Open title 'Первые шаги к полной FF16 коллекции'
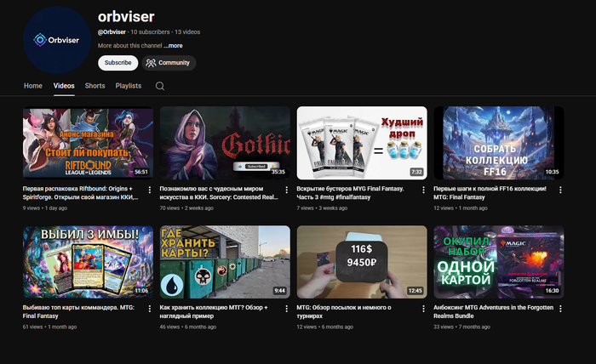Image resolution: width=596 pixels, height=364 pixels. [490, 193]
